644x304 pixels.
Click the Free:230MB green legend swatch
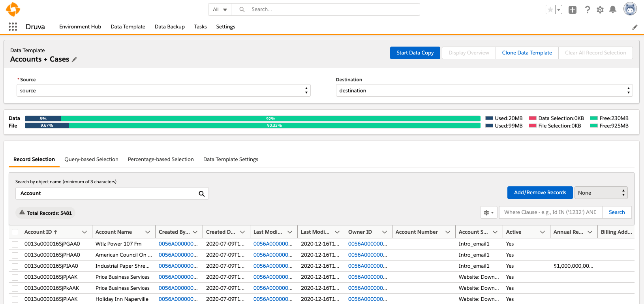(x=593, y=118)
